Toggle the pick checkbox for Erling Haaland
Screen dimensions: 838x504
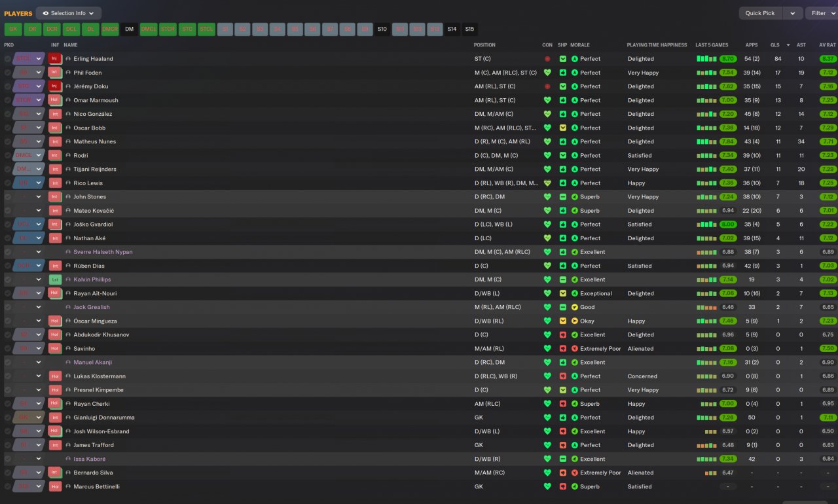[8, 59]
